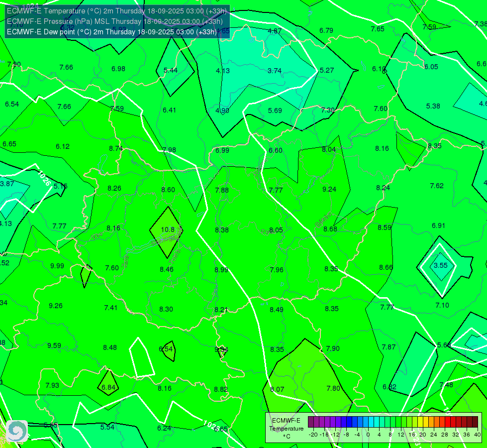Screen dimensions: 487x448
Task: Click the 8.05 grid value
Action: pos(276,230)
